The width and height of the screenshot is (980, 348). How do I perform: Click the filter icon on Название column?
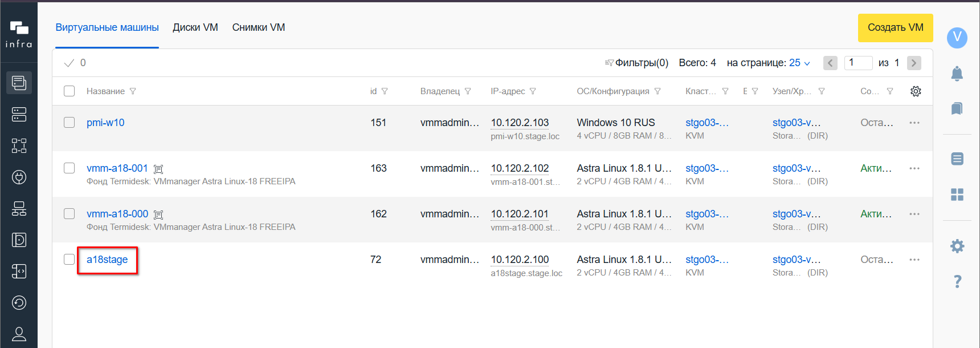pos(133,91)
